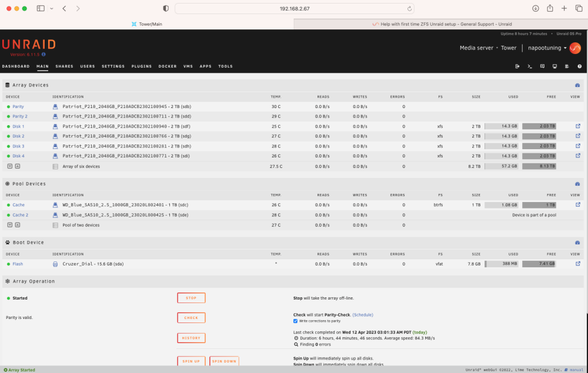Open the Info monitor icon in header

tap(554, 66)
